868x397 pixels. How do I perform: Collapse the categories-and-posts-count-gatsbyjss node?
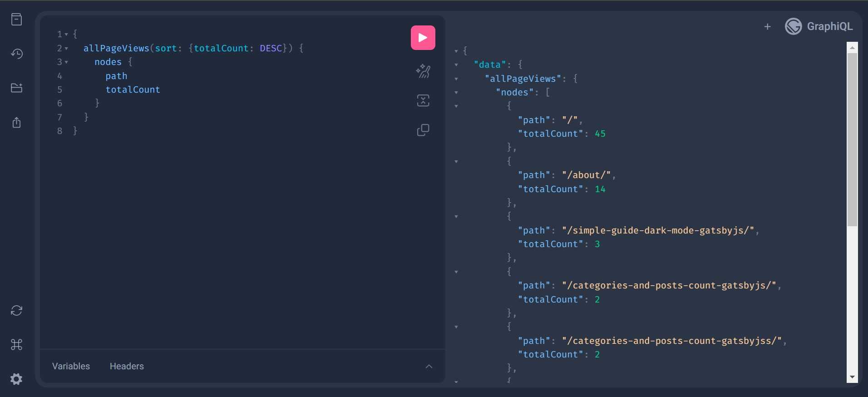coord(456,327)
